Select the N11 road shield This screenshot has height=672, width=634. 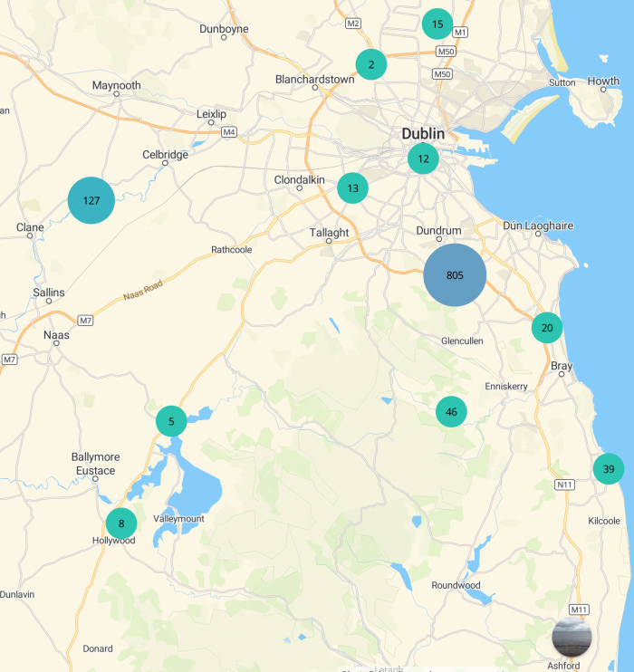tap(565, 485)
